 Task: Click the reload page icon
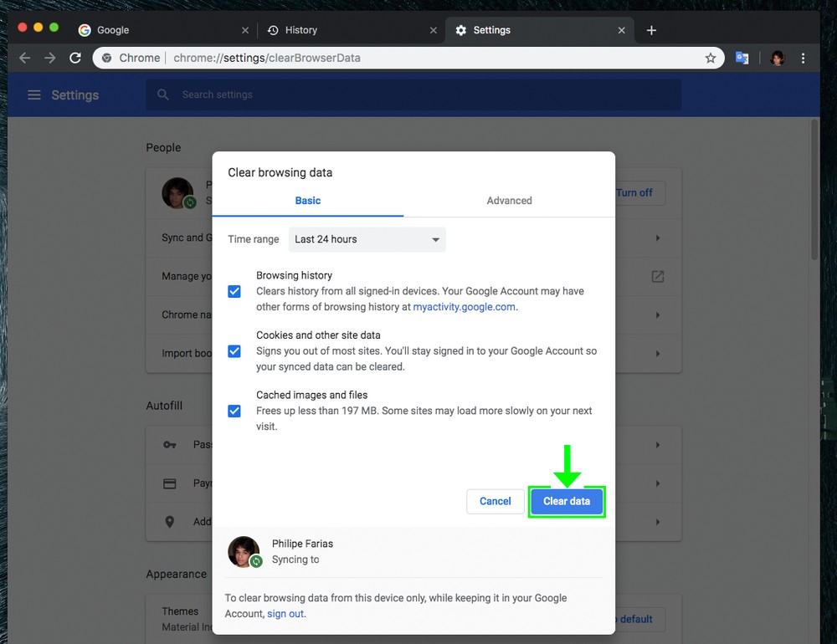coord(75,58)
